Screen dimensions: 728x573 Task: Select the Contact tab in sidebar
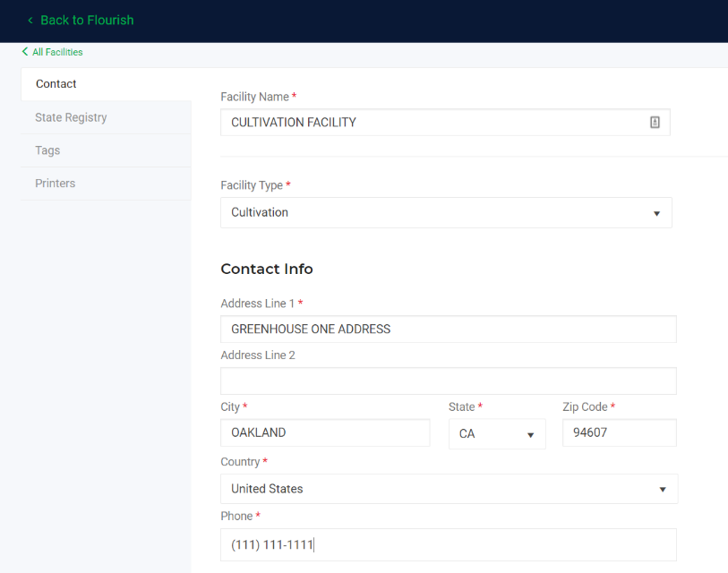click(107, 84)
